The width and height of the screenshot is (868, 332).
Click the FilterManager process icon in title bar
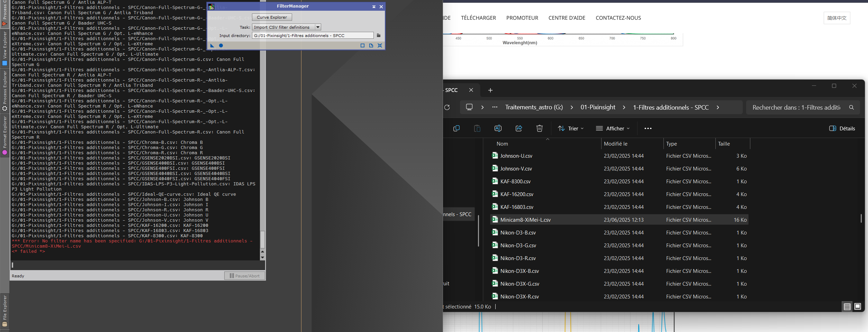211,7
